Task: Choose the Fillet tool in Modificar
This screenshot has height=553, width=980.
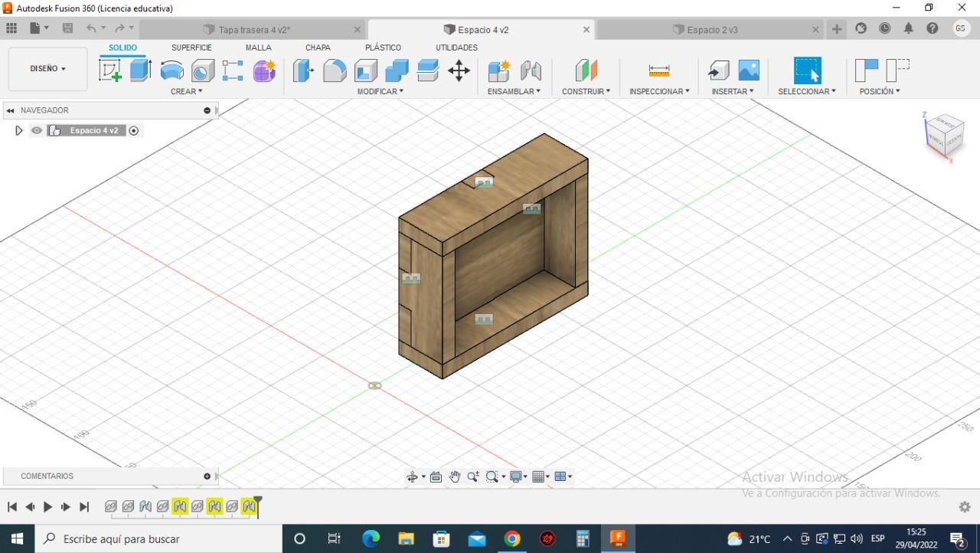Action: (335, 70)
